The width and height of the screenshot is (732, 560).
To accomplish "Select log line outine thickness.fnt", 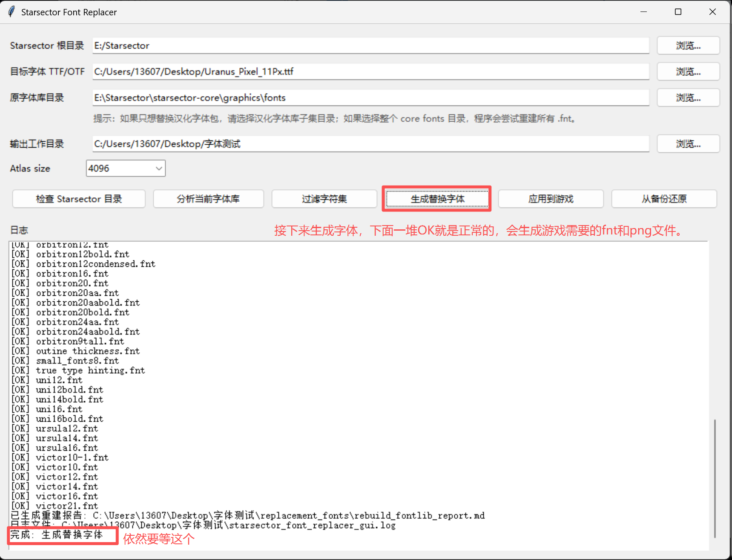I will pyautogui.click(x=75, y=351).
